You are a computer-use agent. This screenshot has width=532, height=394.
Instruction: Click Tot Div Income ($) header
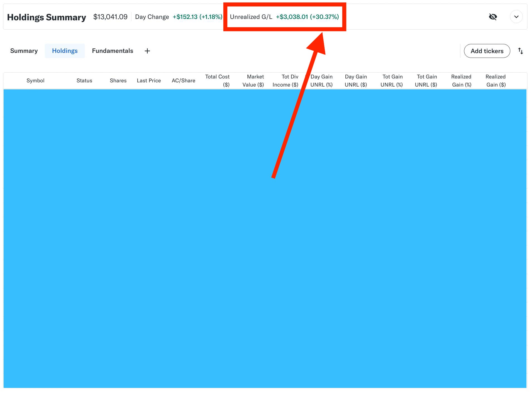point(285,81)
